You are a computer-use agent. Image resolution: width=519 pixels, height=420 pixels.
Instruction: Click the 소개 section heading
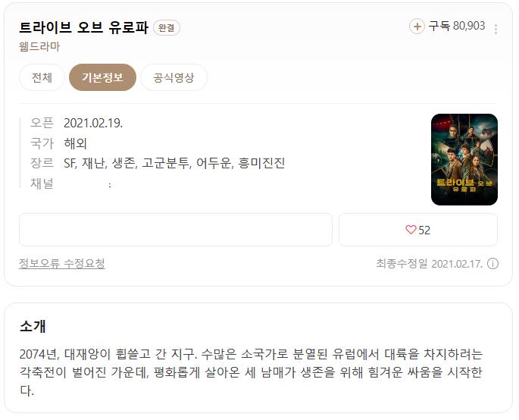point(33,326)
